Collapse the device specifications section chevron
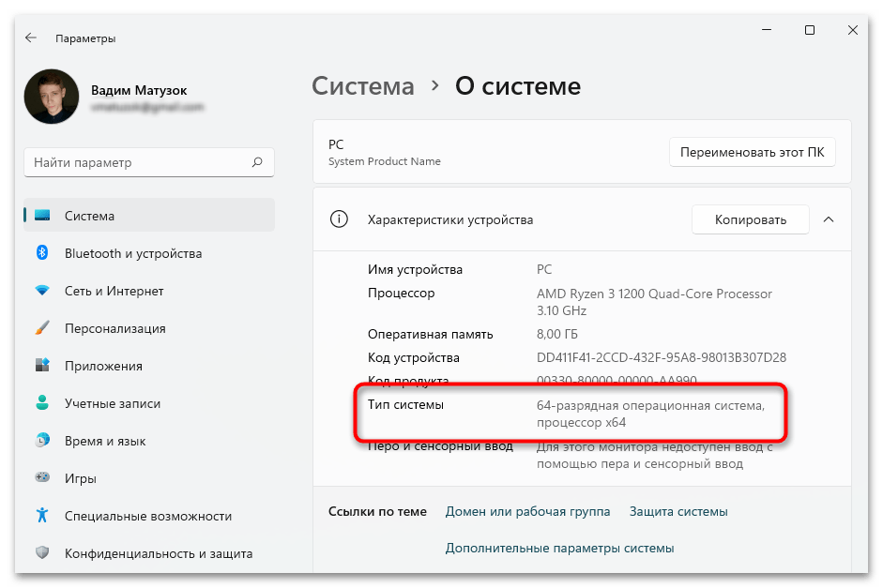Image resolution: width=883 pixels, height=588 pixels. pos(829,219)
